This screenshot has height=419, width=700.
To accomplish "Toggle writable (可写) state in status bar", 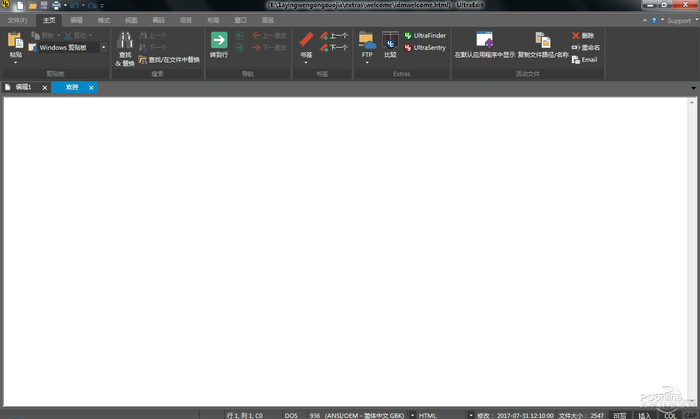I will click(620, 414).
